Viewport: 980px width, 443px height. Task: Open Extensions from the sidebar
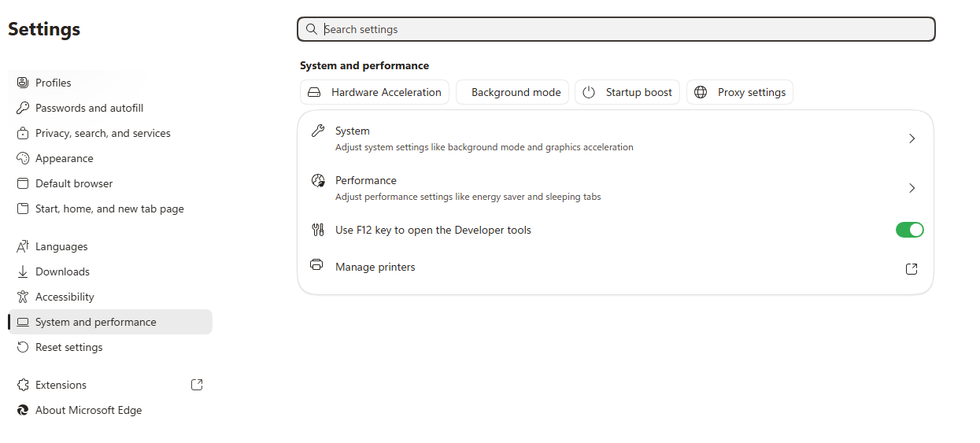pyautogui.click(x=110, y=385)
